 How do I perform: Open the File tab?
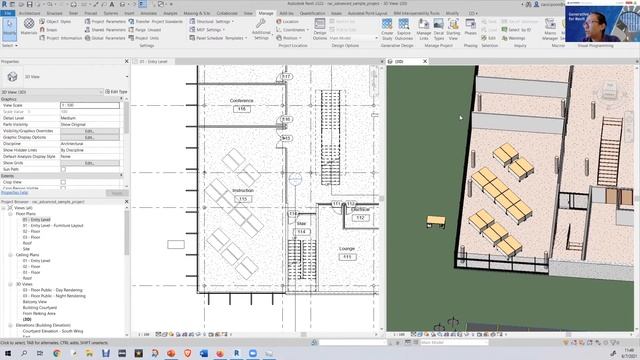pos(7,13)
